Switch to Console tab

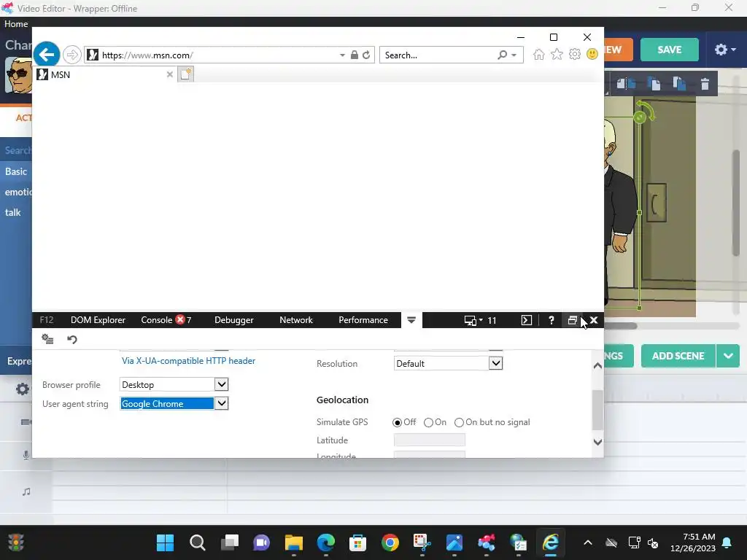click(166, 320)
